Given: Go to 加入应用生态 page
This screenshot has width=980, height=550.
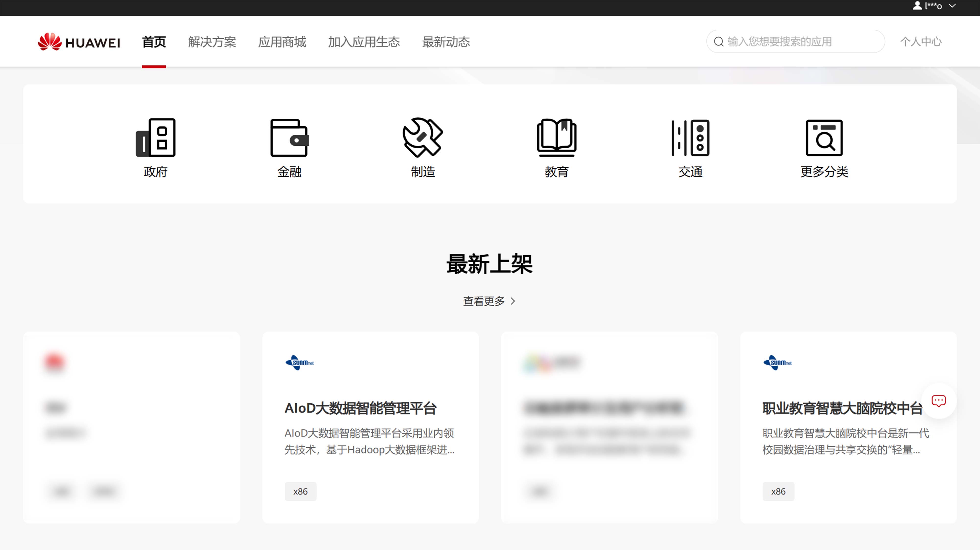Looking at the screenshot, I should coord(364,42).
